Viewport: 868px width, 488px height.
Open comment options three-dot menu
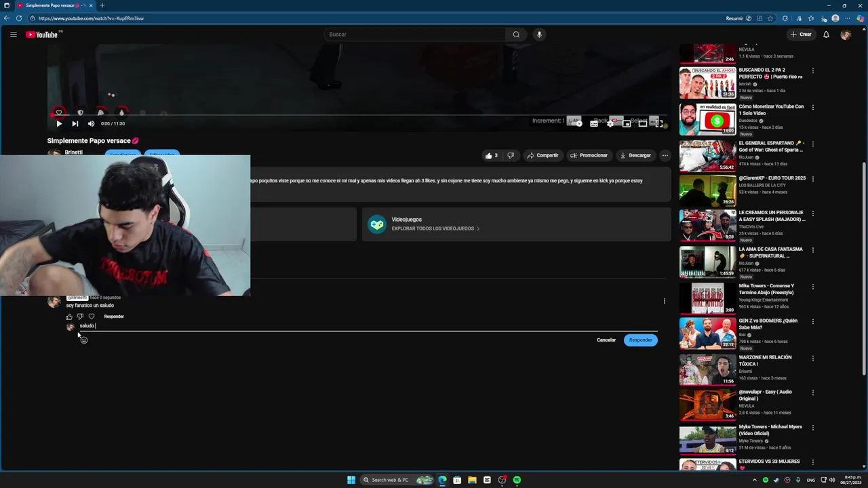[x=665, y=301]
